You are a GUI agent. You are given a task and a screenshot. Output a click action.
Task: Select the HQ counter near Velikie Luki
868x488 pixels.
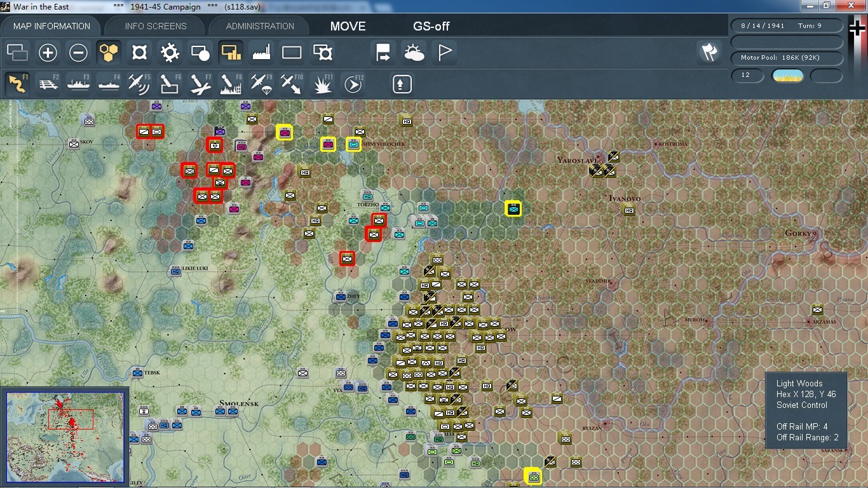[x=176, y=271]
